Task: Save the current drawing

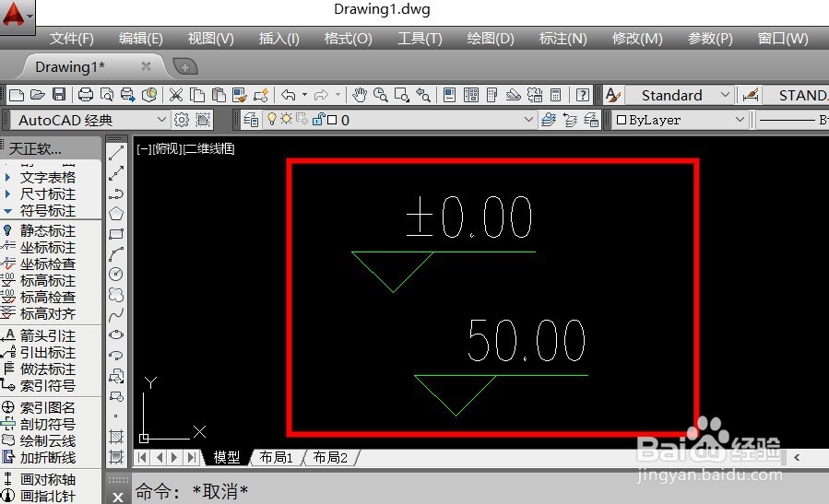Action: tap(59, 95)
